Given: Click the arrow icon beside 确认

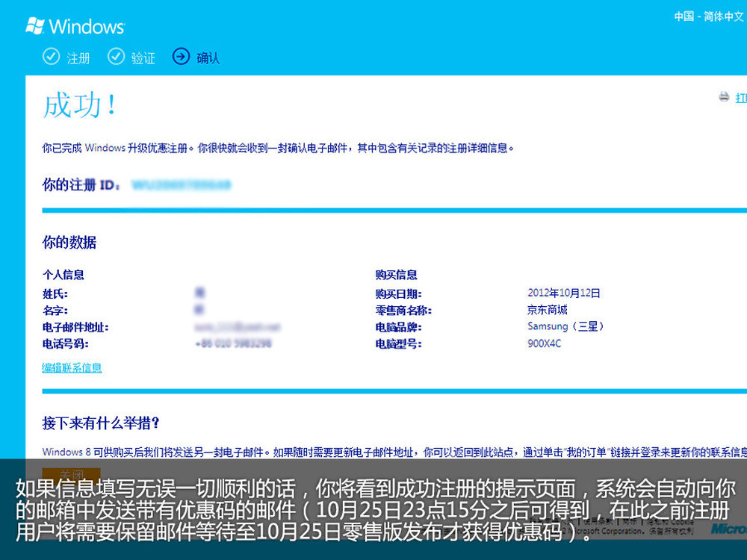Looking at the screenshot, I should [181, 56].
